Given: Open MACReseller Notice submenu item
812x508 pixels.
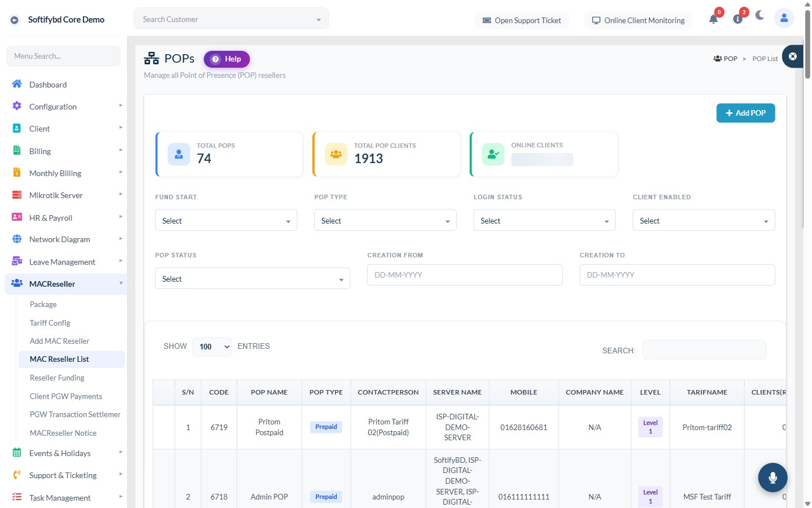Looking at the screenshot, I should 63,433.
